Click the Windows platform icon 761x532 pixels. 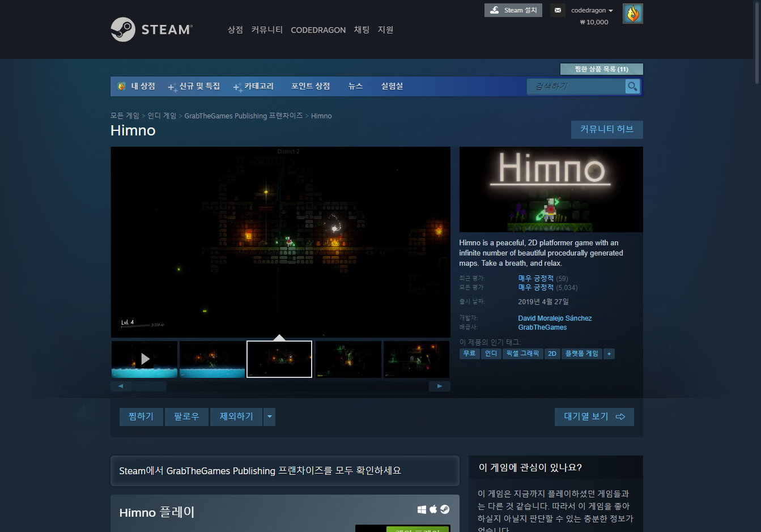422,509
